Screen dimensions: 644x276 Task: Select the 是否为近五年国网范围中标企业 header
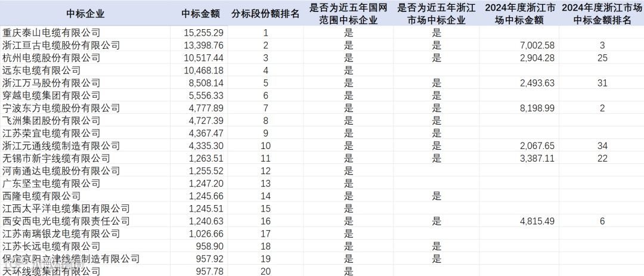[x=348, y=14]
